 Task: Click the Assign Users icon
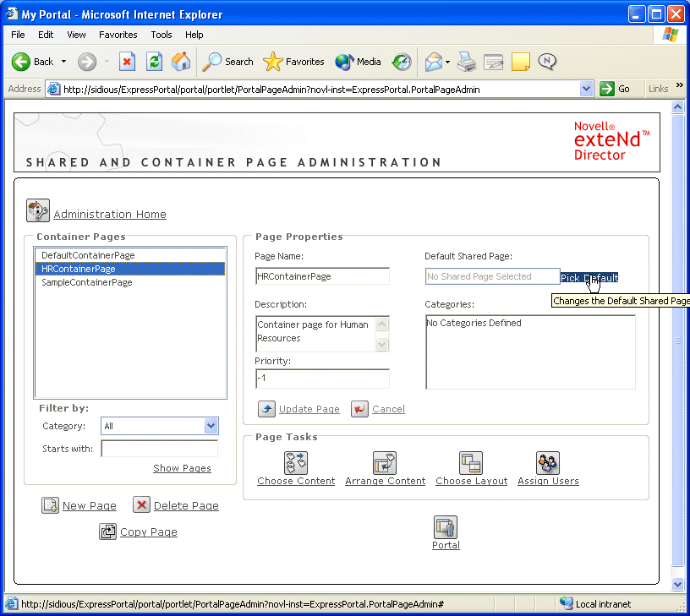point(548,462)
